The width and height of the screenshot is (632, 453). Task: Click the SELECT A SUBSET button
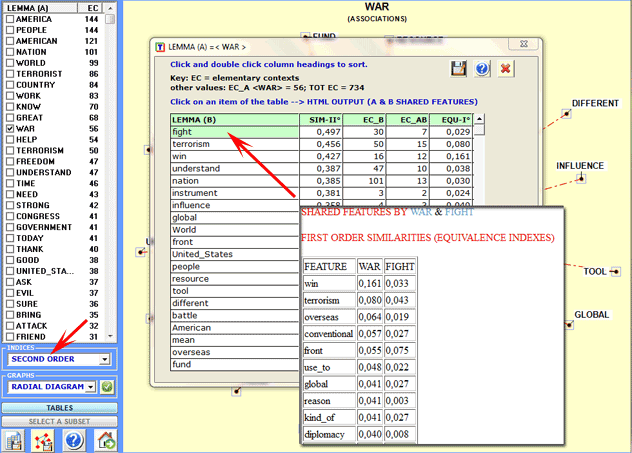pyautogui.click(x=60, y=421)
